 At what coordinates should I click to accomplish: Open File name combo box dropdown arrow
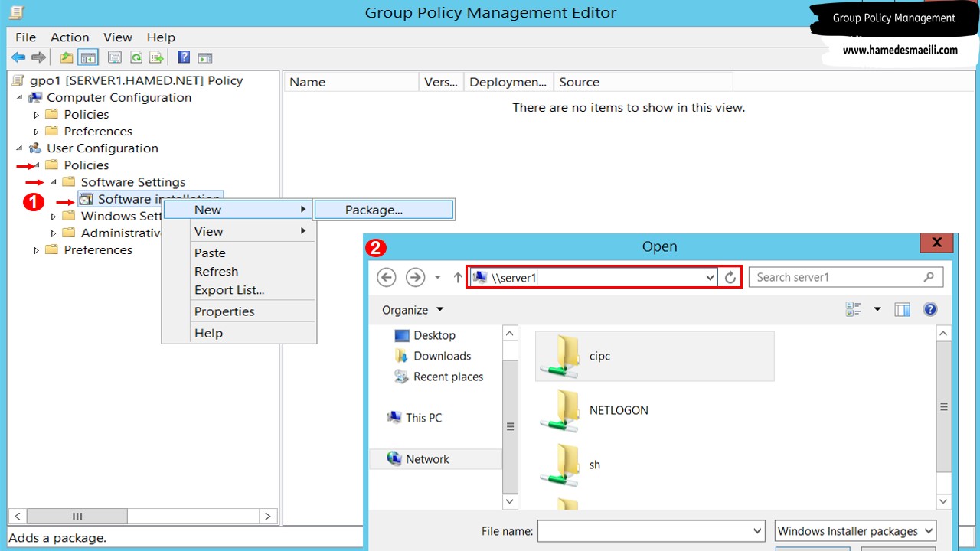[757, 530]
